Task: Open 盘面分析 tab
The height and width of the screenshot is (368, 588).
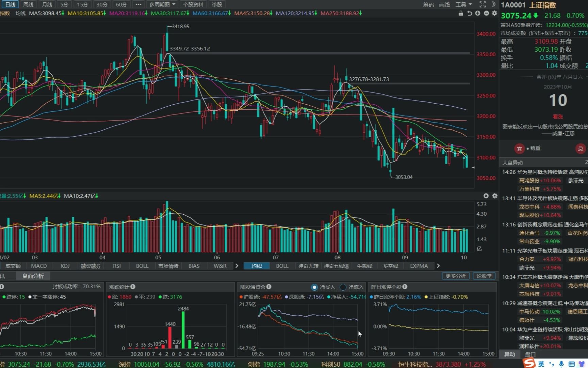Action: pos(33,276)
